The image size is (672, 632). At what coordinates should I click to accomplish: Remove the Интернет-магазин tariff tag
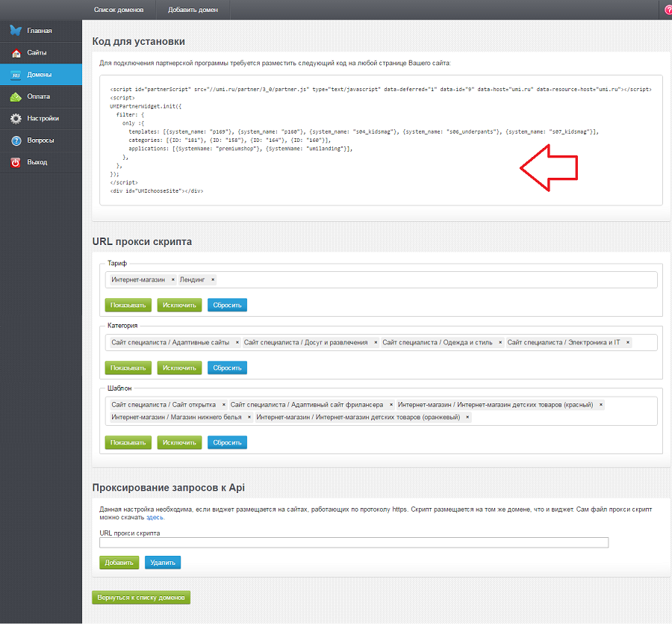(173, 279)
